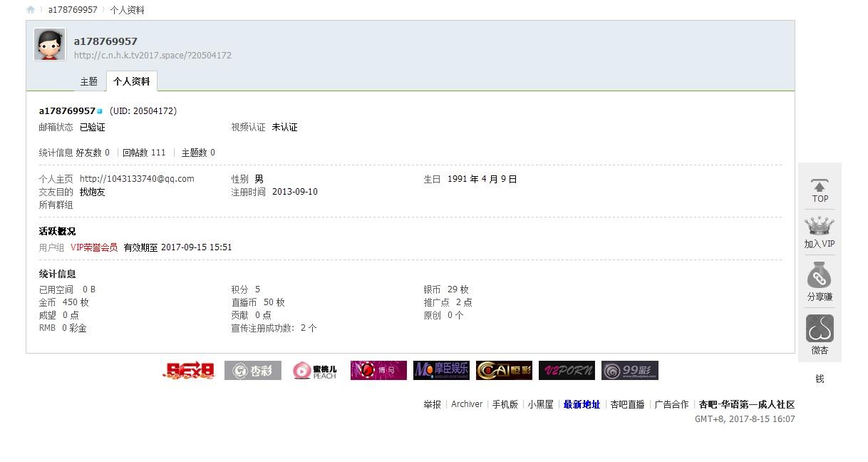Click the V2PORN banner
868x462 pixels.
pos(567,371)
